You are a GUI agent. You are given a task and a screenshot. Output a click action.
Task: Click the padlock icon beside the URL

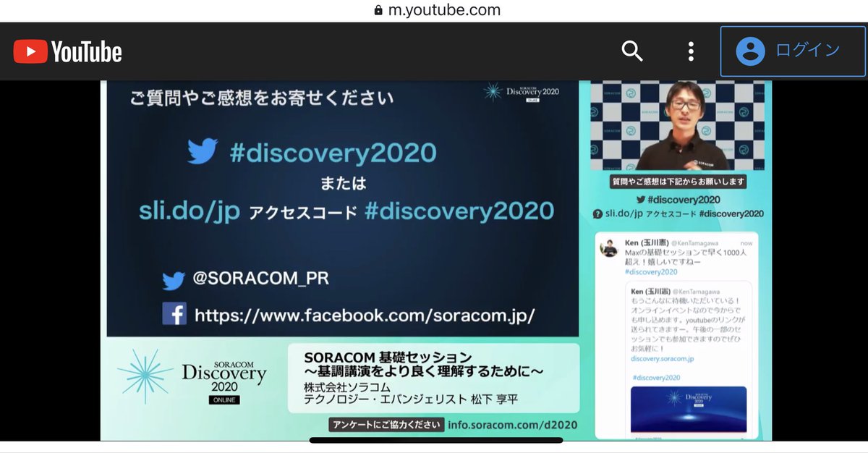(x=378, y=10)
